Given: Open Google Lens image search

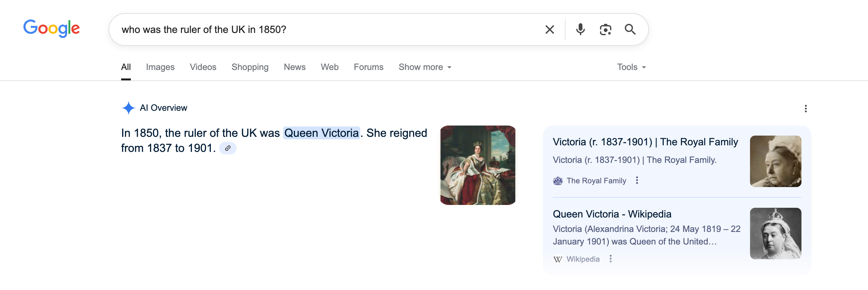Looking at the screenshot, I should click(605, 30).
